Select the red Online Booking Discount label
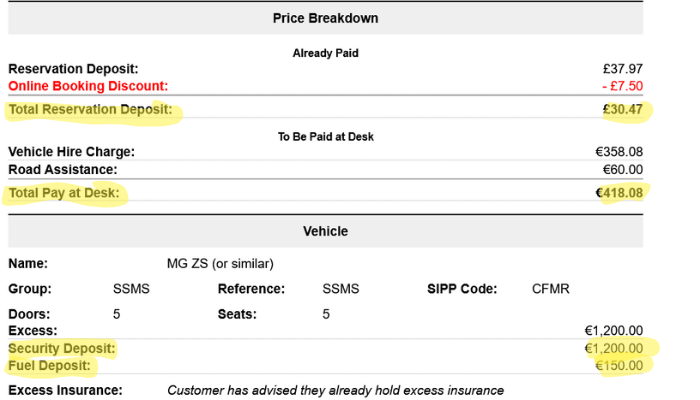 coord(88,86)
